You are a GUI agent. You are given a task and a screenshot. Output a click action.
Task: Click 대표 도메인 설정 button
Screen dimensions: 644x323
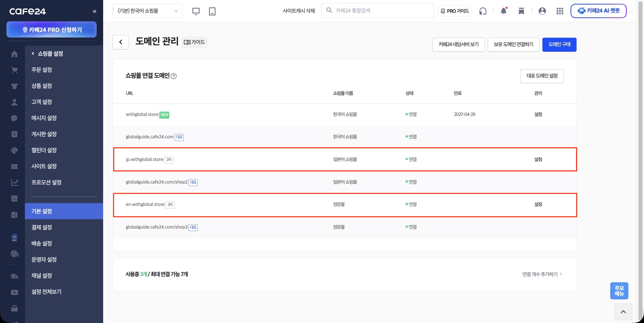click(542, 76)
